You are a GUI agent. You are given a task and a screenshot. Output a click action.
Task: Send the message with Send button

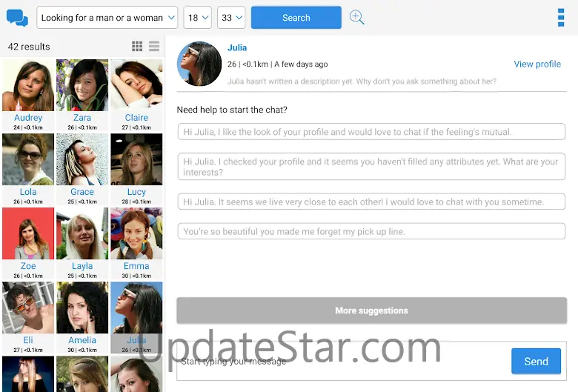pos(536,361)
